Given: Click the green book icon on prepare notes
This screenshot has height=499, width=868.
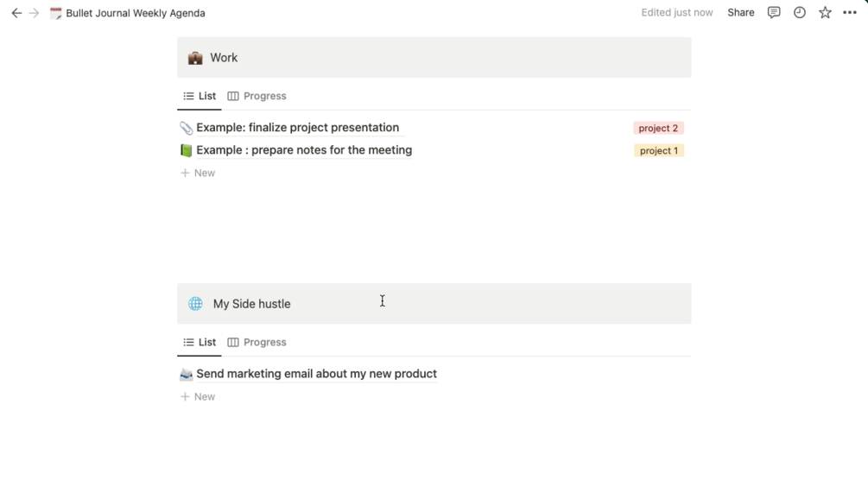Looking at the screenshot, I should 186,150.
